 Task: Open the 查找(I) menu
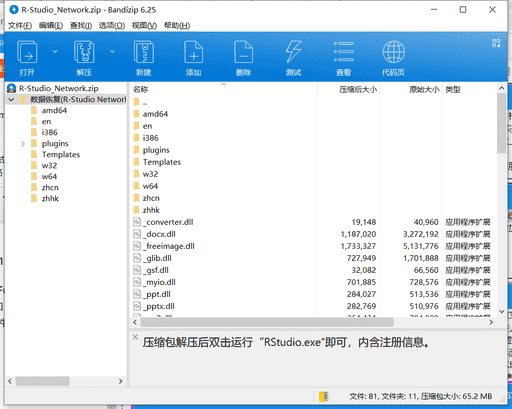click(81, 26)
